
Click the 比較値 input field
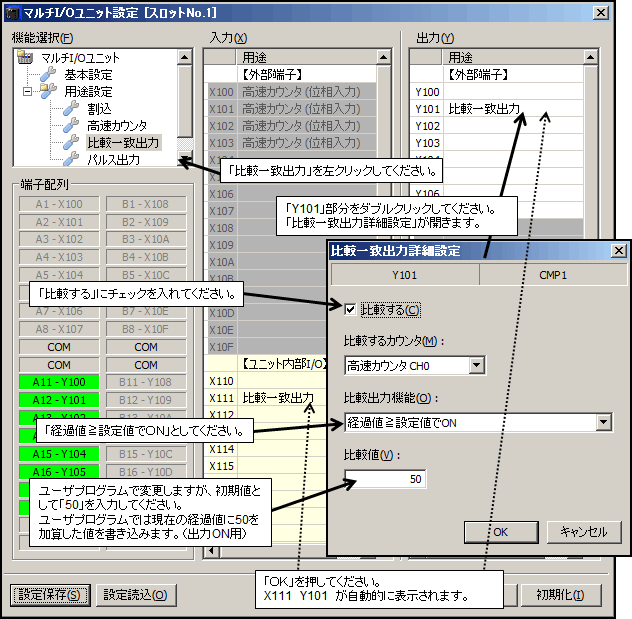click(385, 479)
